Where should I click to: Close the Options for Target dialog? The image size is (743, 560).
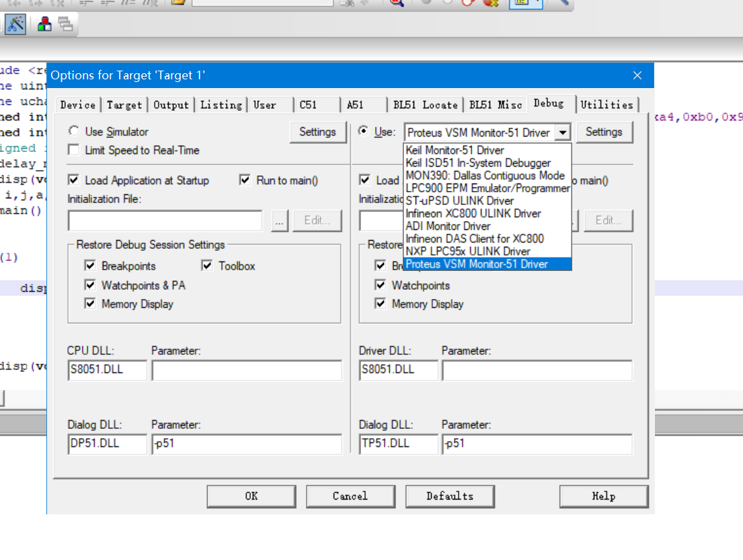click(x=637, y=75)
